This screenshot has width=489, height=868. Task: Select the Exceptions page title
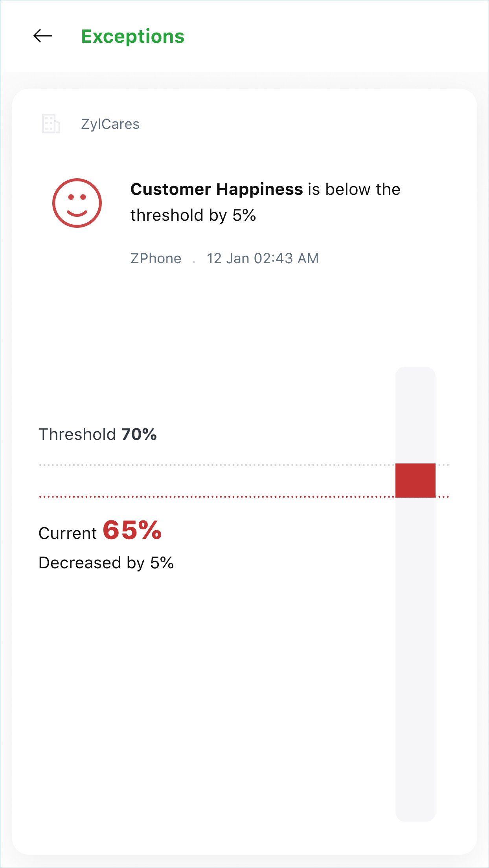coord(132,37)
